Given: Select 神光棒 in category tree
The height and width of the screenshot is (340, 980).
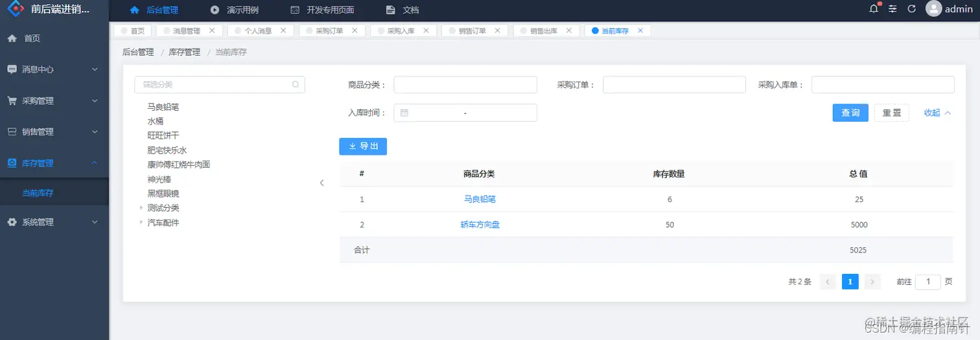Looking at the screenshot, I should [159, 179].
